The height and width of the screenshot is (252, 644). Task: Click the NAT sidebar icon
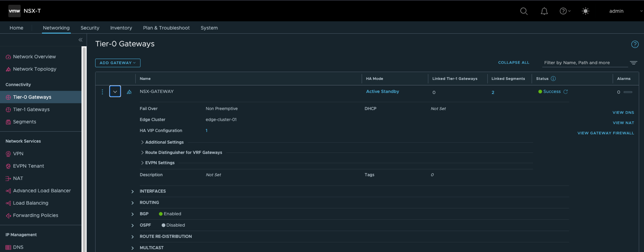pos(8,179)
